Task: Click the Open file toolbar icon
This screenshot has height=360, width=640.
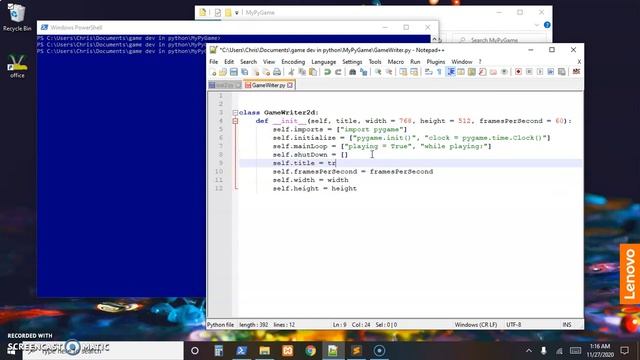Action: pyautogui.click(x=223, y=72)
